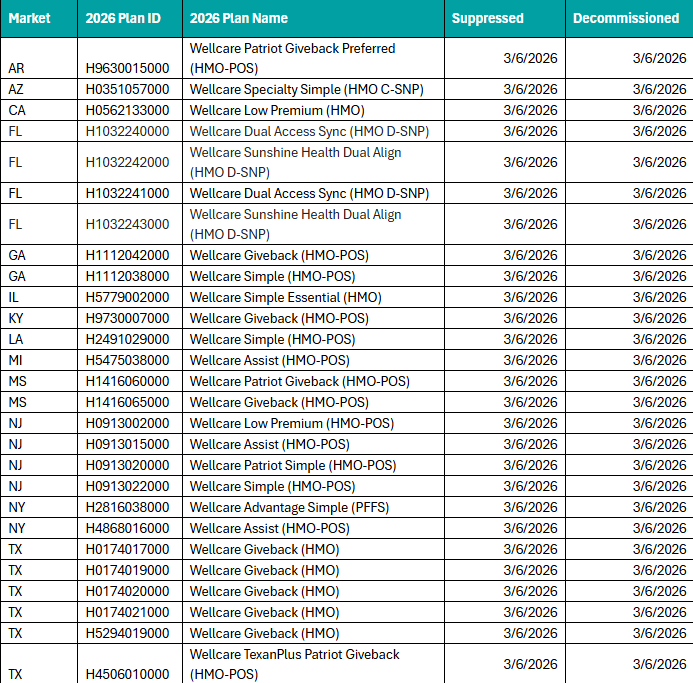Select the CA market cell
The height and width of the screenshot is (683, 693).
tap(17, 110)
